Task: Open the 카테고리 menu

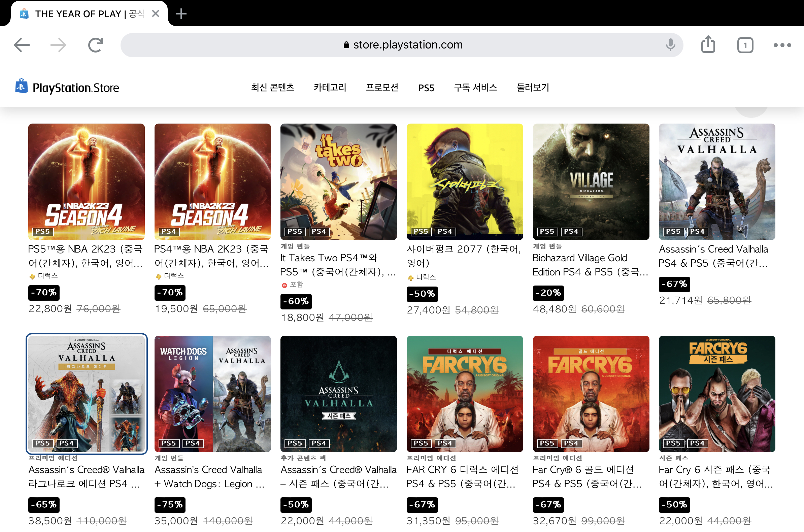Action: [330, 88]
